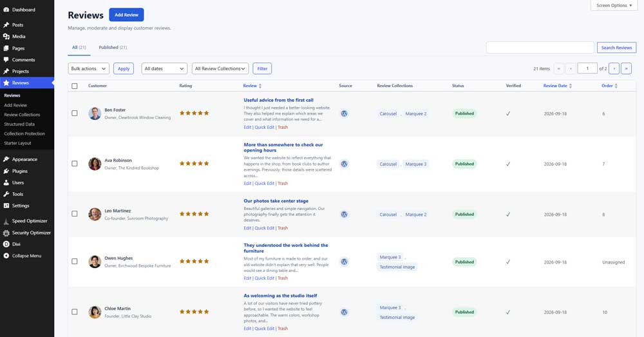
Task: Click Quick Edit under Ava Robinson's review
Action: (265, 183)
